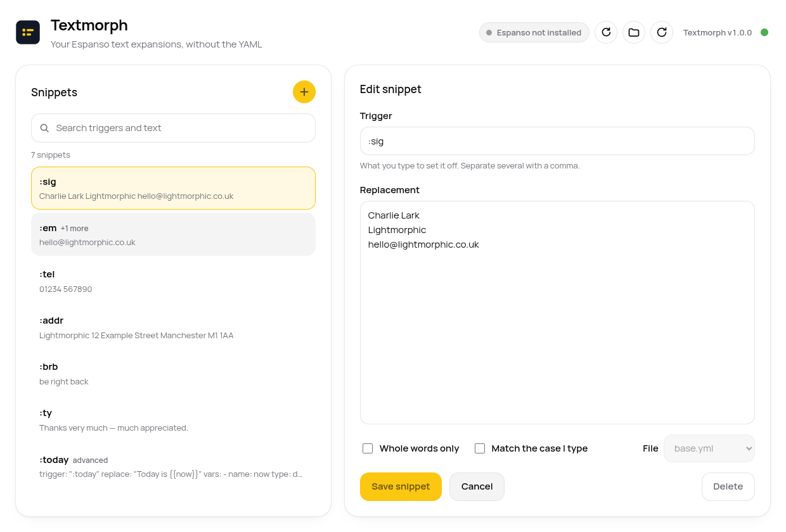Open the folder icon button in the header
This screenshot has width=786, height=532.
(634, 32)
